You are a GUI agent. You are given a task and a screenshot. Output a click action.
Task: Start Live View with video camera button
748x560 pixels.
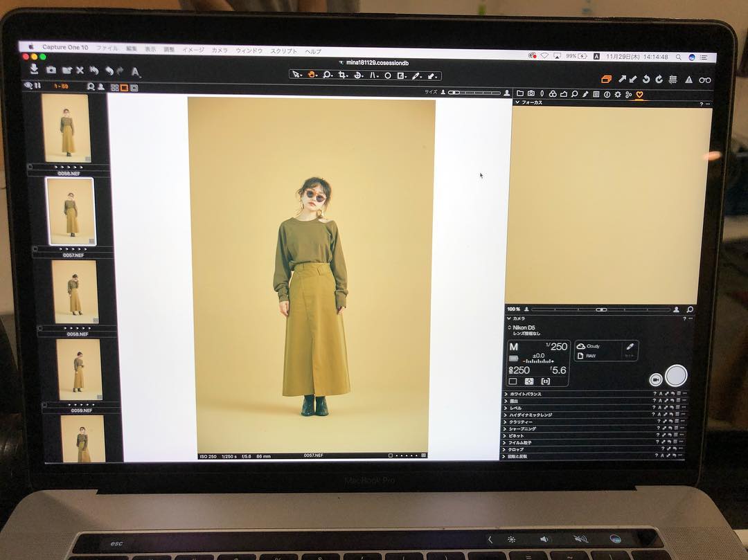click(x=655, y=379)
